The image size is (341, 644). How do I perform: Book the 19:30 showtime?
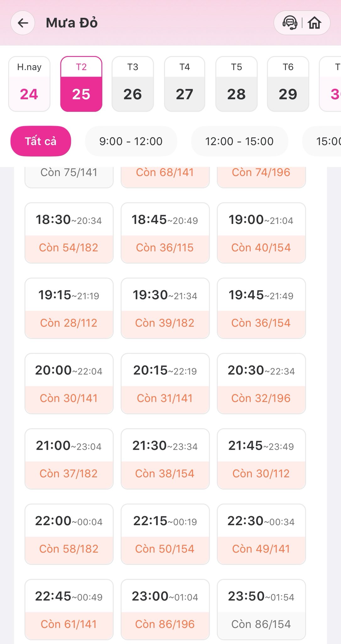click(165, 308)
